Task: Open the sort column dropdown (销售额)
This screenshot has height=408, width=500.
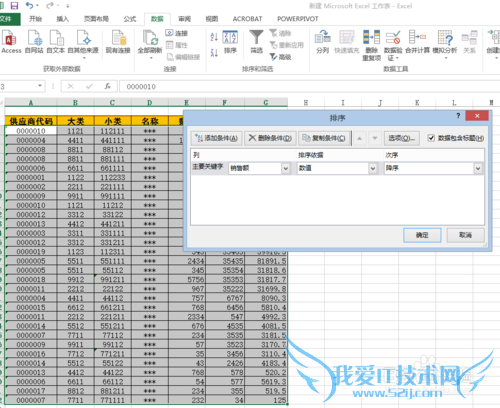Action: 286,168
